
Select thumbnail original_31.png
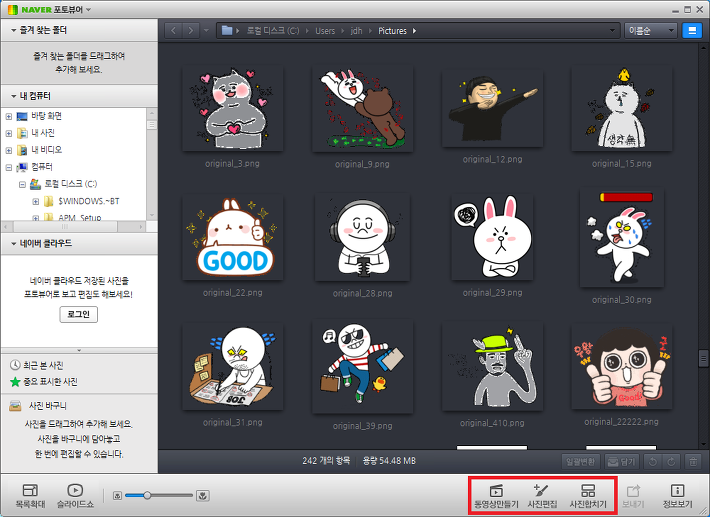click(x=233, y=367)
